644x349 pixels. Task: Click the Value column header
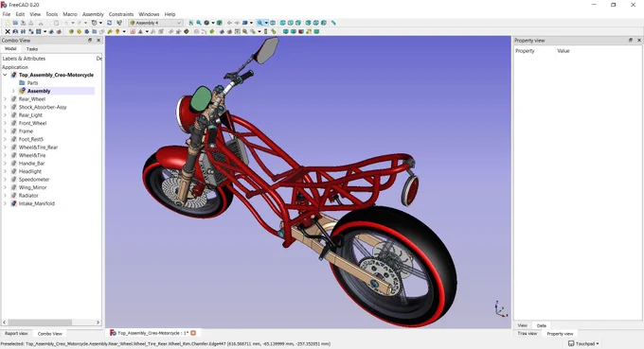click(563, 51)
